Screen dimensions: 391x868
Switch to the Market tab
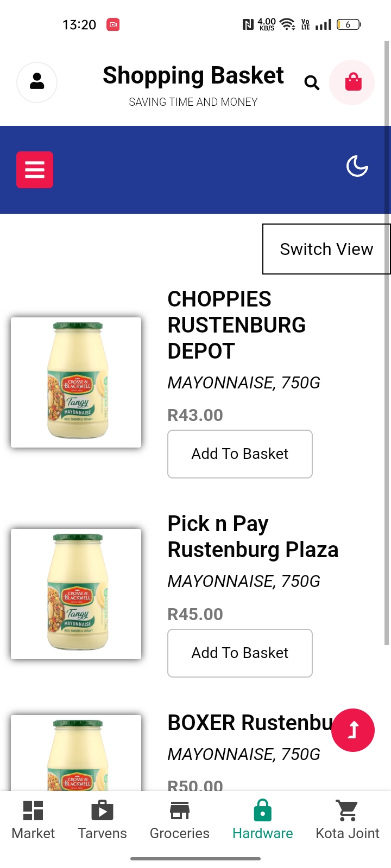[x=33, y=819]
